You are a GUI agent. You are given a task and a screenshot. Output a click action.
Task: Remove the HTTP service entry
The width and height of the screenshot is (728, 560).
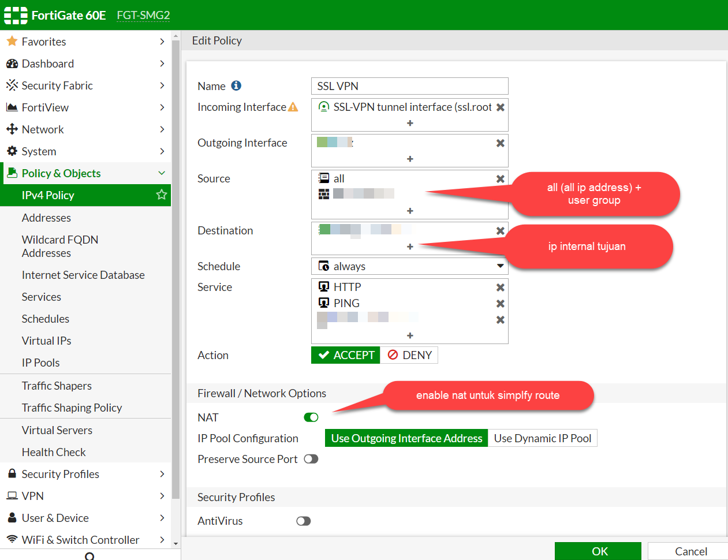click(x=501, y=288)
